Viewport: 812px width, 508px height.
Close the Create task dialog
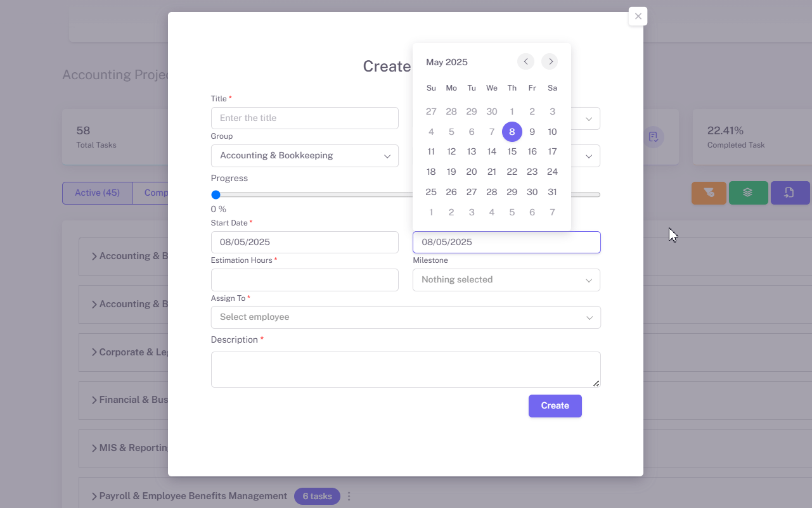(638, 16)
